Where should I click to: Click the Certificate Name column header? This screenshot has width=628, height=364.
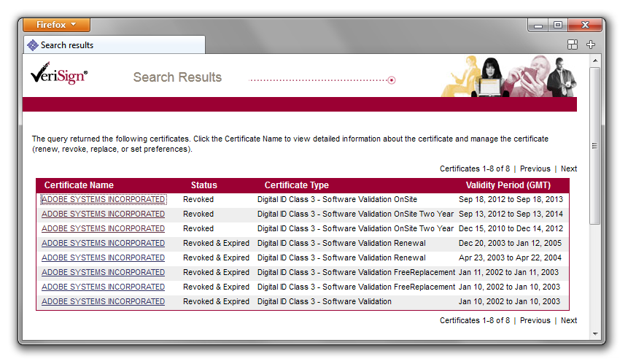(79, 185)
